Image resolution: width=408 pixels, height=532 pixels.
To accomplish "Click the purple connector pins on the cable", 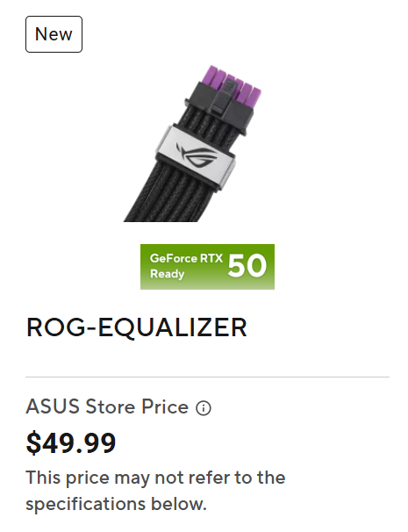I will (x=233, y=83).
